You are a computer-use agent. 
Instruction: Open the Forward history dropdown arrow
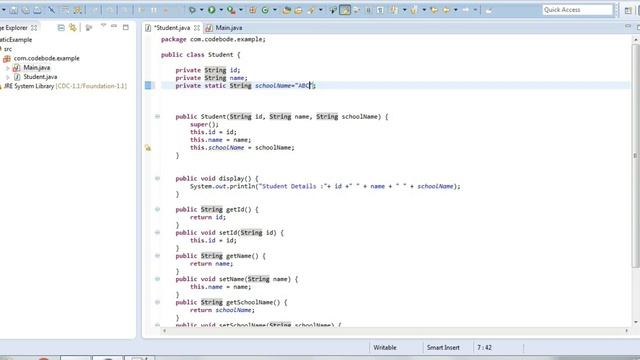[475, 10]
